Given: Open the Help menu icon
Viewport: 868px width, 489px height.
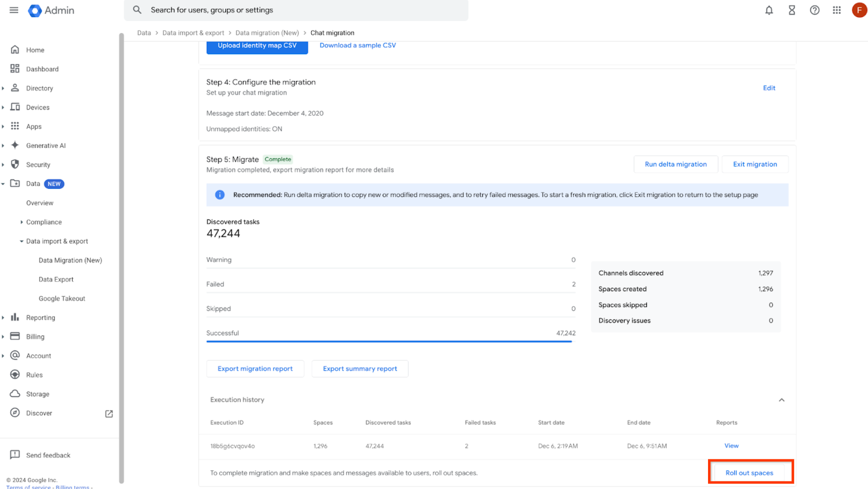Looking at the screenshot, I should (815, 10).
